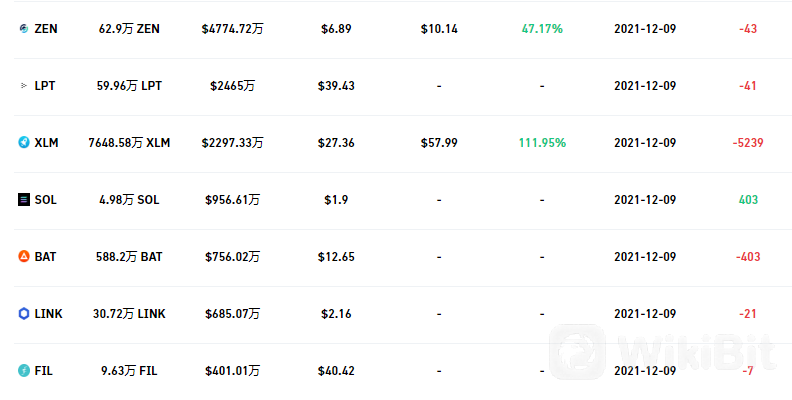Select the $39.43 LPT price cell
Viewport: 792px width, 400px height.
pyautogui.click(x=336, y=86)
